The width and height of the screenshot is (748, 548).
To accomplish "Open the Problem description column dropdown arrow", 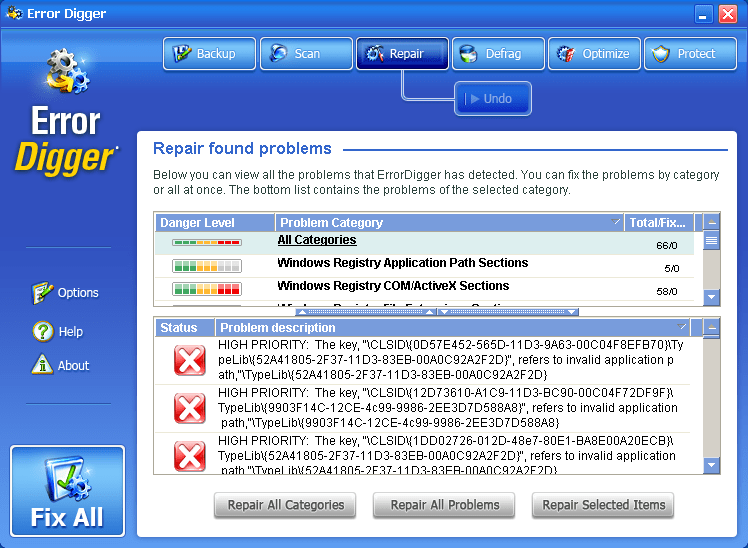I will pyautogui.click(x=681, y=327).
